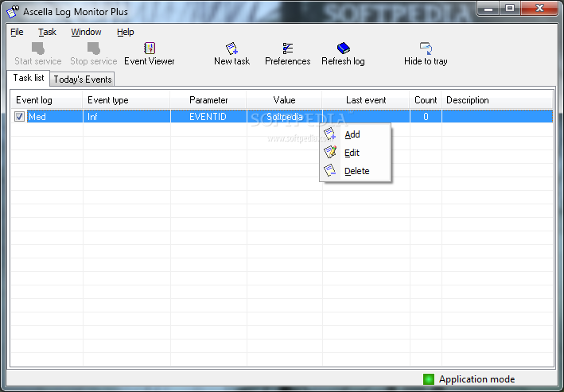
Task: Click the Hide to tray icon
Action: pyautogui.click(x=426, y=48)
